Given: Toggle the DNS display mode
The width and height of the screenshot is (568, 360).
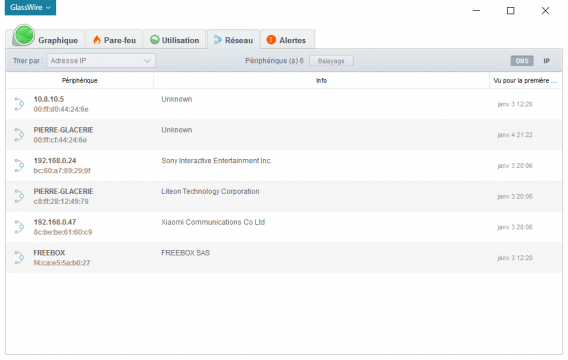Looking at the screenshot, I should tap(522, 60).
